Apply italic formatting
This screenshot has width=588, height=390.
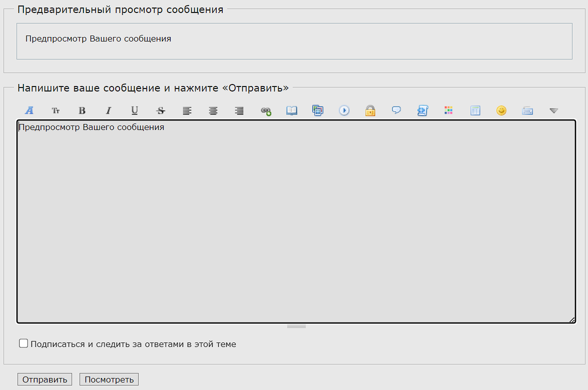(108, 110)
